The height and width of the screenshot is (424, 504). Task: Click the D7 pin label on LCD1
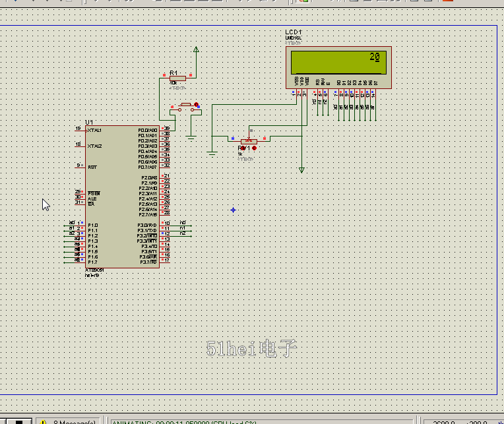click(376, 83)
